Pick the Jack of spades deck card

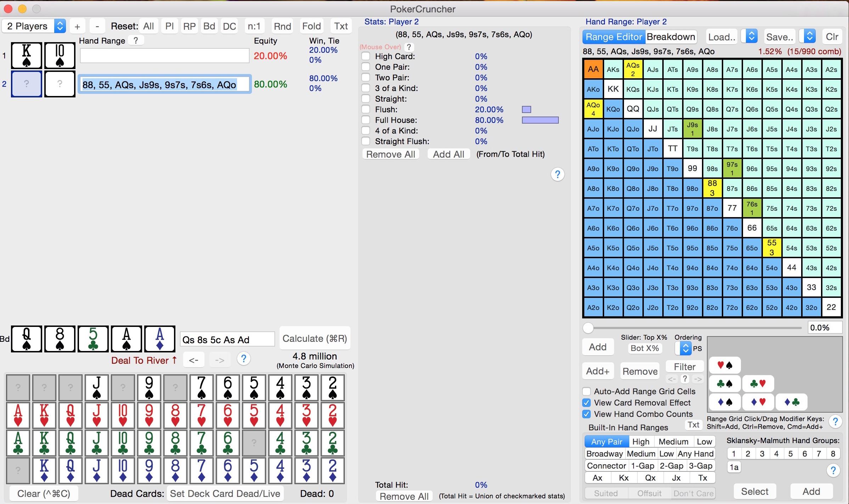click(x=97, y=387)
